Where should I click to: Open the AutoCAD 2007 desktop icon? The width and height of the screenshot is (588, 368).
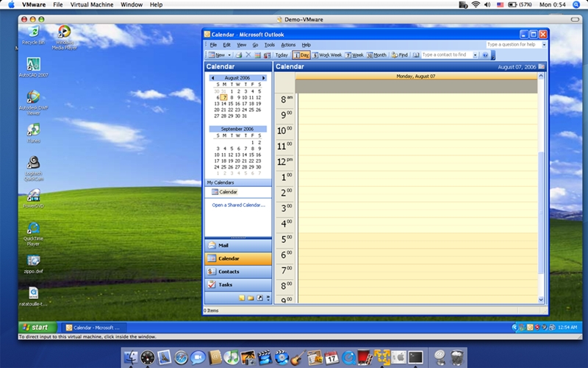click(x=33, y=67)
